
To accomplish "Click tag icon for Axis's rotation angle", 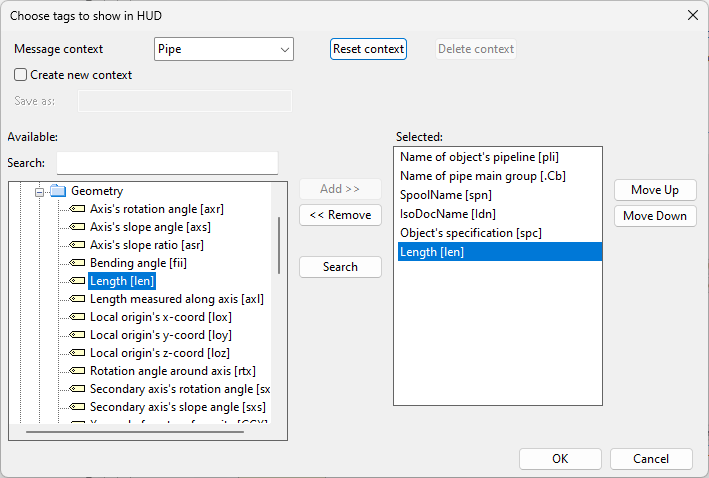I will click(78, 209).
